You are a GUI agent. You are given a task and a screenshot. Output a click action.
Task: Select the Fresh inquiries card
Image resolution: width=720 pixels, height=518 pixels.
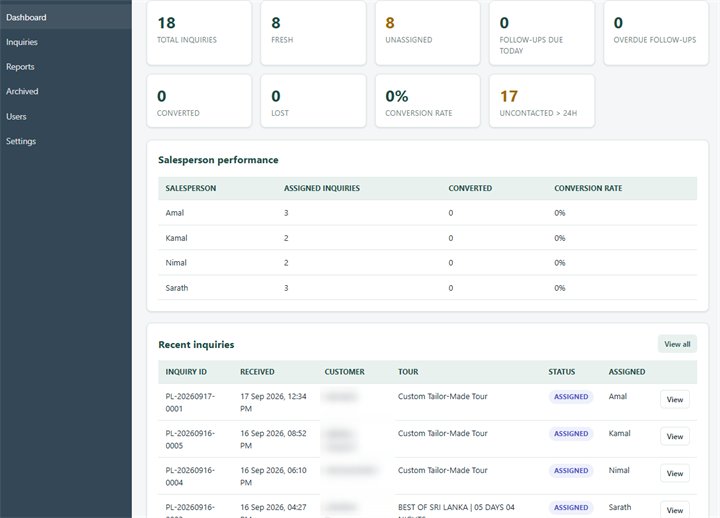point(313,33)
